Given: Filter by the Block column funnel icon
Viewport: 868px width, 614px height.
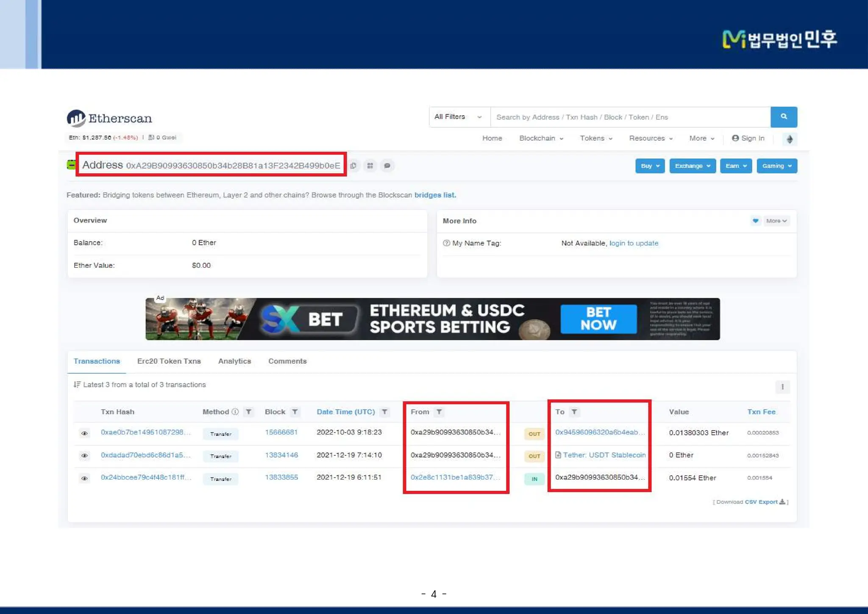Looking at the screenshot, I should [295, 412].
